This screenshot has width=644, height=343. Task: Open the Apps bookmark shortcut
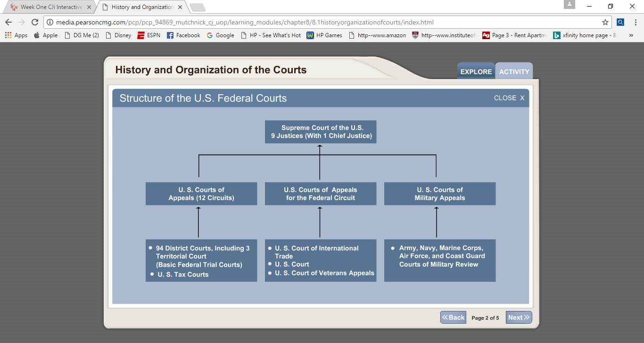tap(16, 35)
